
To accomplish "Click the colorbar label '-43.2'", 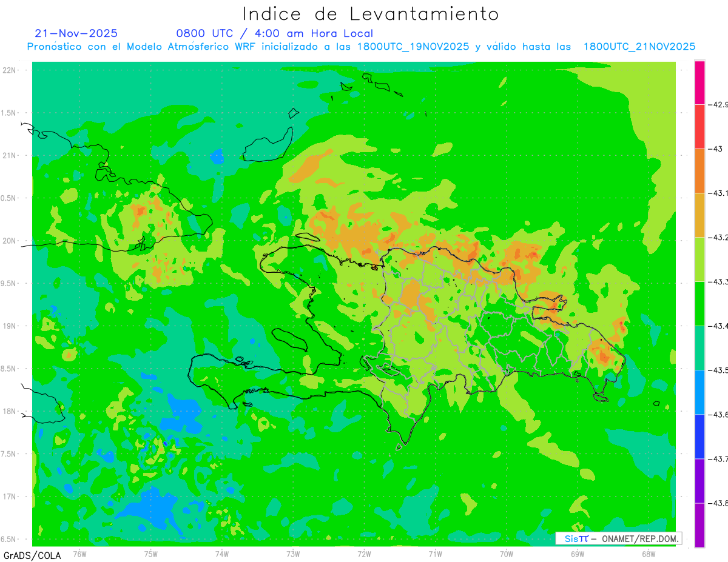I will [x=719, y=238].
